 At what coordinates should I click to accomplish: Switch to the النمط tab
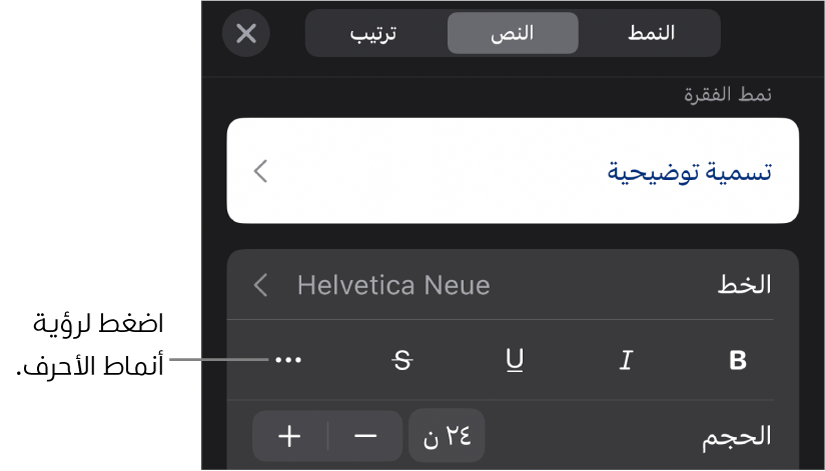click(651, 33)
